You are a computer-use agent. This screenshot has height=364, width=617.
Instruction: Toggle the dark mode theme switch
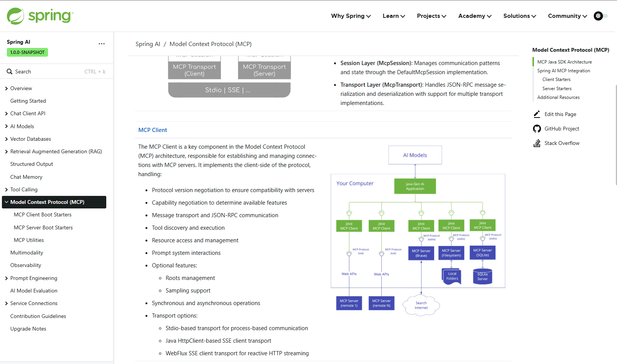601,16
